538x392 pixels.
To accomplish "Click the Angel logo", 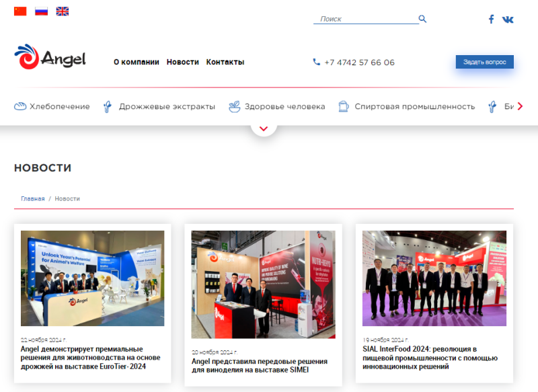I will point(50,58).
